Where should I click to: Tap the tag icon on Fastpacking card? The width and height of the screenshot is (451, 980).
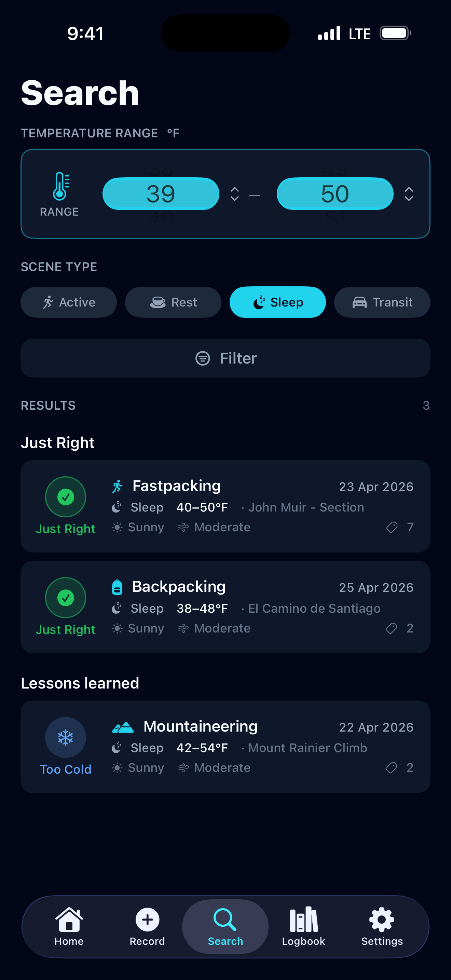point(392,527)
